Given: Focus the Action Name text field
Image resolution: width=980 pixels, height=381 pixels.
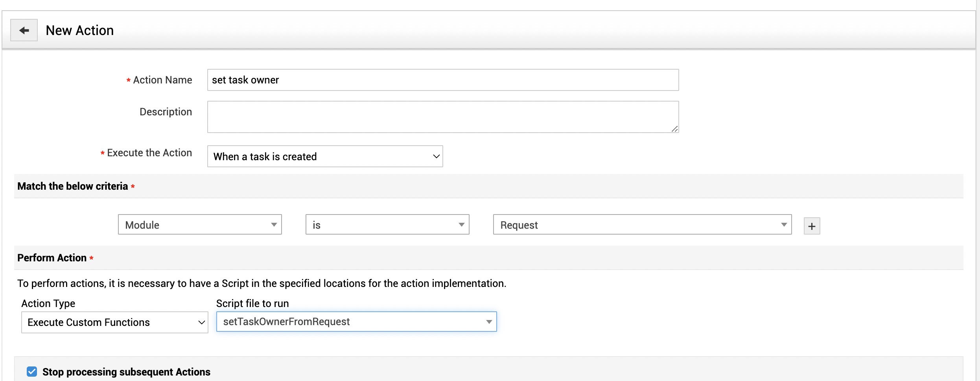Looking at the screenshot, I should coord(443,80).
